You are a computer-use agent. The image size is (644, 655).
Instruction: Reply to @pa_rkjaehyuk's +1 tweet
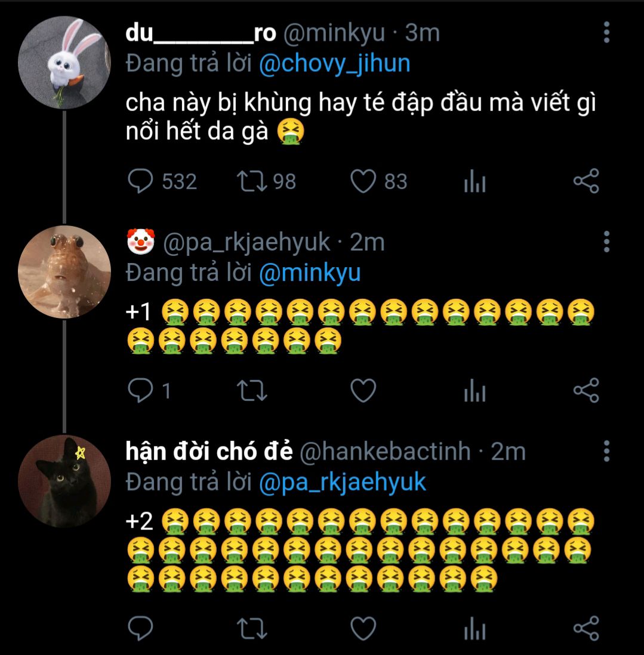(x=141, y=391)
